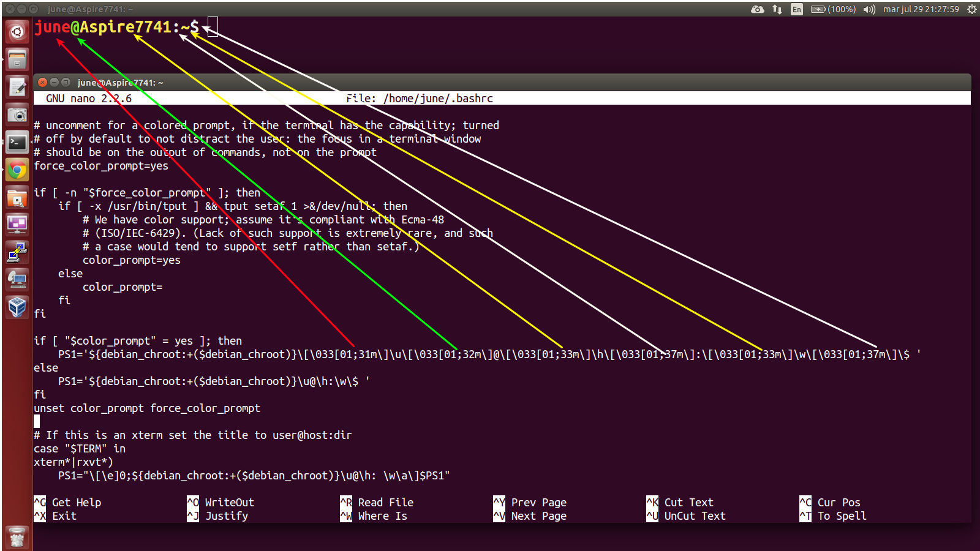Open the clock to show the calendar
This screenshot has height=551, width=980.
[x=922, y=9]
